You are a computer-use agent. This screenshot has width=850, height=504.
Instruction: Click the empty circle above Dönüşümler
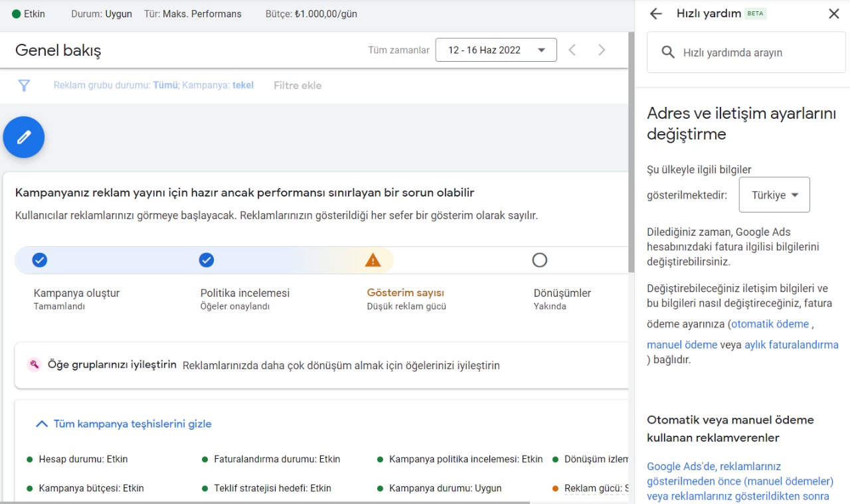(x=540, y=260)
